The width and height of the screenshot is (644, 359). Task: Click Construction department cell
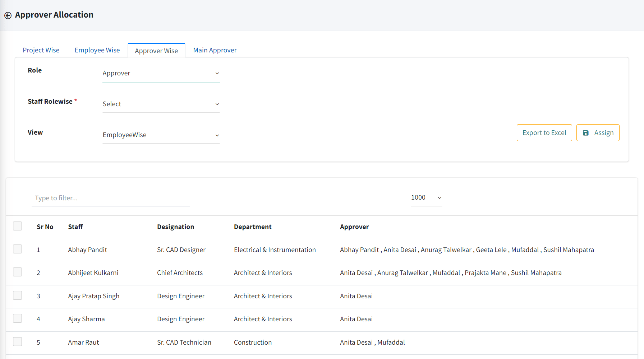253,342
